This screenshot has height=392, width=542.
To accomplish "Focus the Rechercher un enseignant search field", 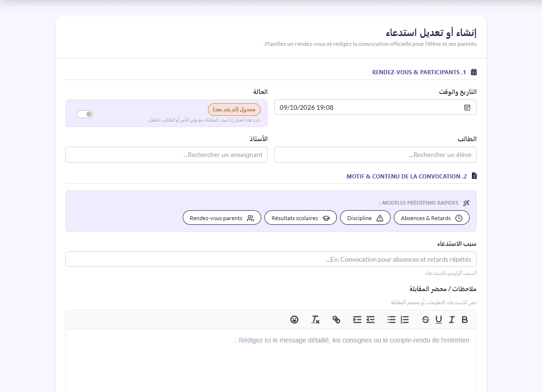I will pos(167,155).
